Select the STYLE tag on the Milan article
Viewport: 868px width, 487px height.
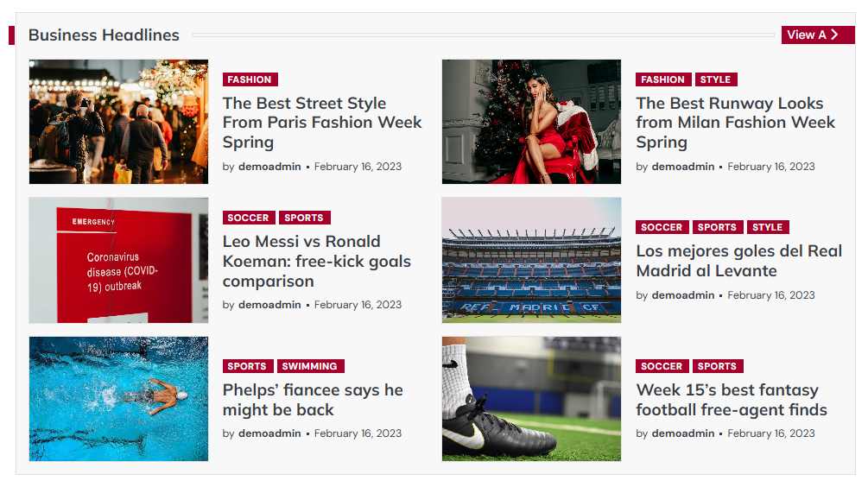point(715,79)
